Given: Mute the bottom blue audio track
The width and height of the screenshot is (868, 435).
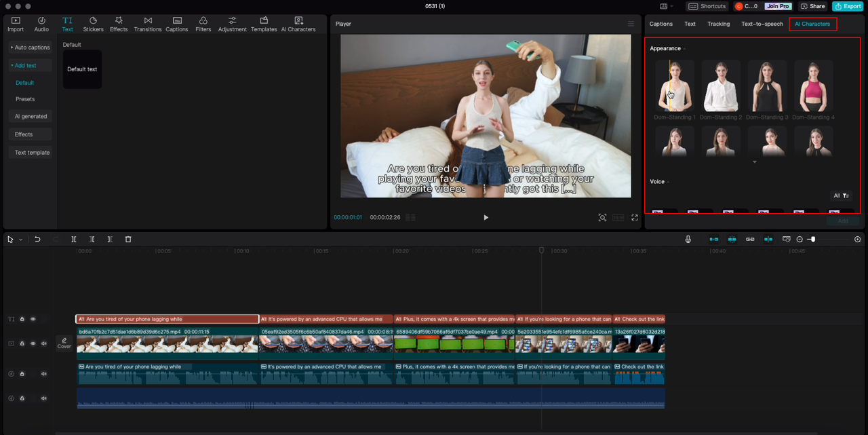Looking at the screenshot, I should (44, 398).
